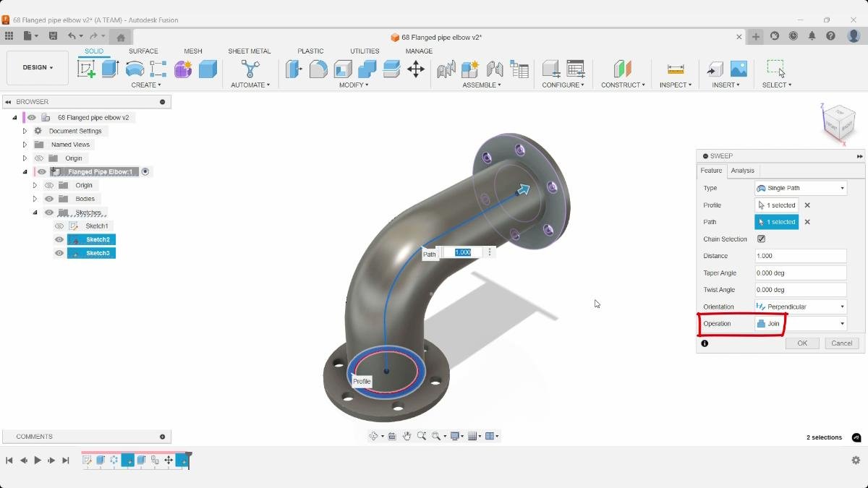Select the Offset Plane construct icon
This screenshot has width=868, height=488.
[x=622, y=69]
